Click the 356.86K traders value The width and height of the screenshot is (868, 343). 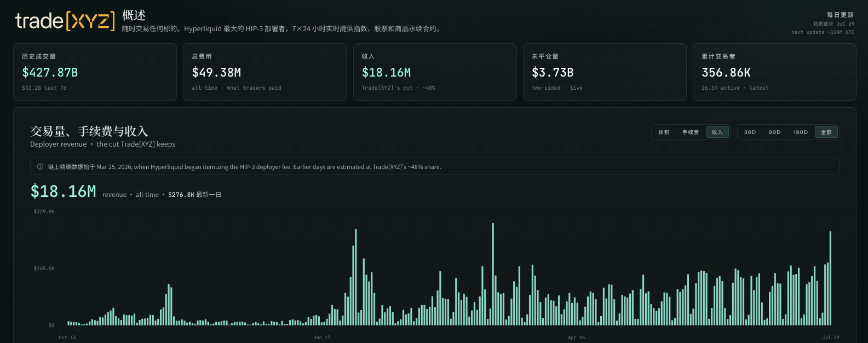pos(726,72)
